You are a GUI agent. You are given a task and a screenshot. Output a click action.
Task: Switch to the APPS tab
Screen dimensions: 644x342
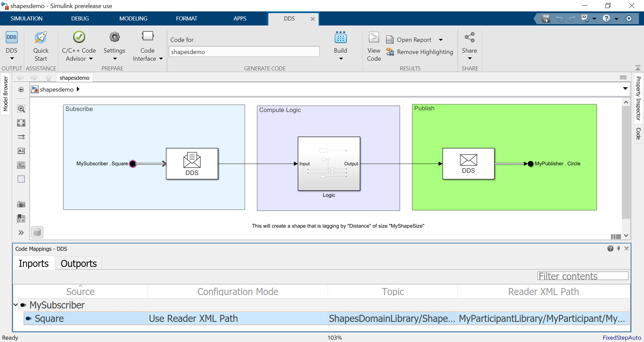pos(240,18)
